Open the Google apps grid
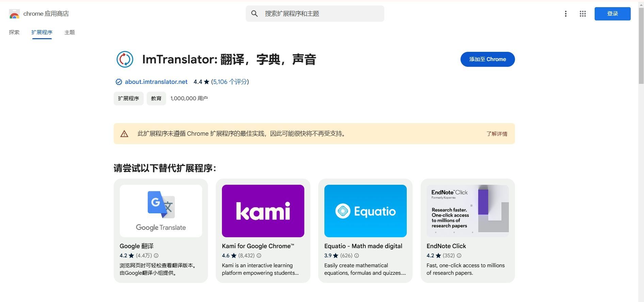Viewport: 644px width, 302px height. tap(583, 14)
